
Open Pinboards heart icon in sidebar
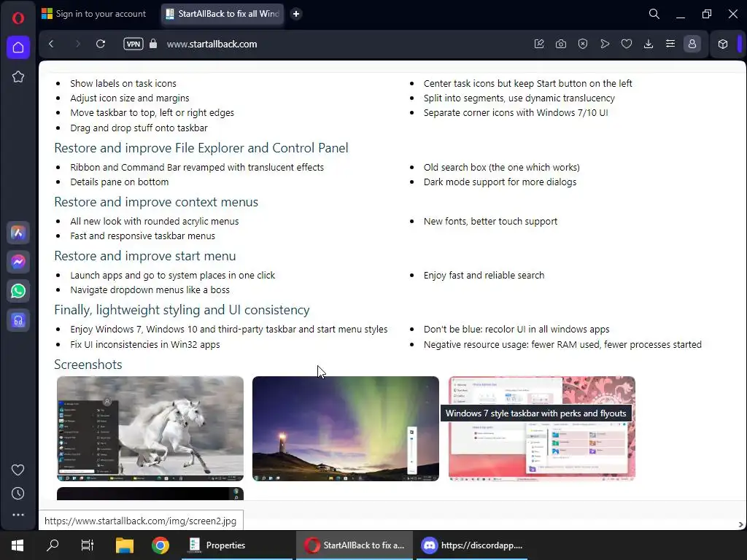[18, 470]
